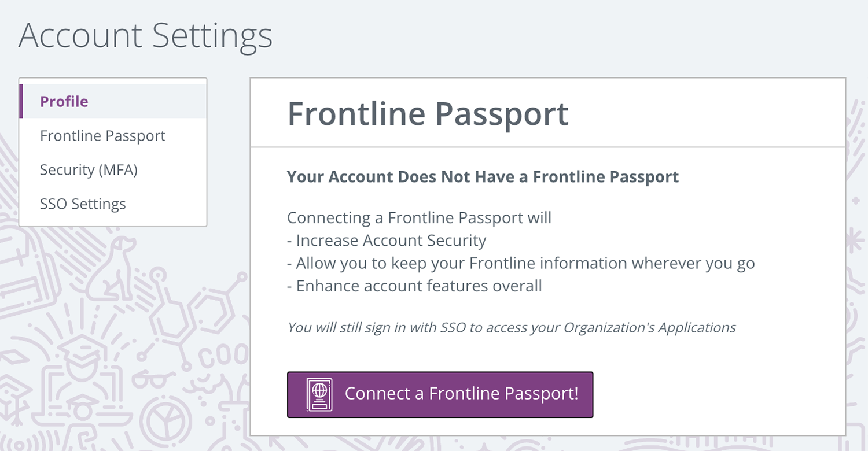Click the Connect a Frontline Passport! button

coord(440,394)
